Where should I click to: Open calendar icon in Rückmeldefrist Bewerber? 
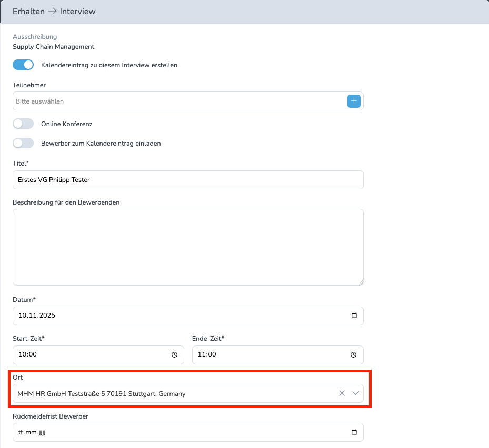coord(354,432)
